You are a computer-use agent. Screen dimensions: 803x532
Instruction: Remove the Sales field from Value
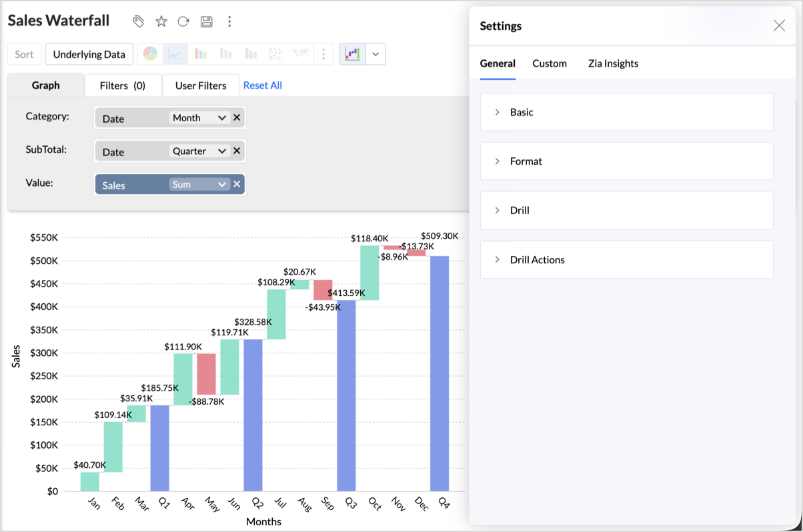(x=237, y=185)
